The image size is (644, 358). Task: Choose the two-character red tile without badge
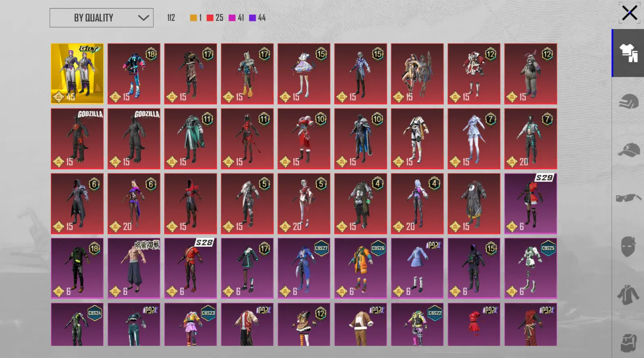pos(417,74)
